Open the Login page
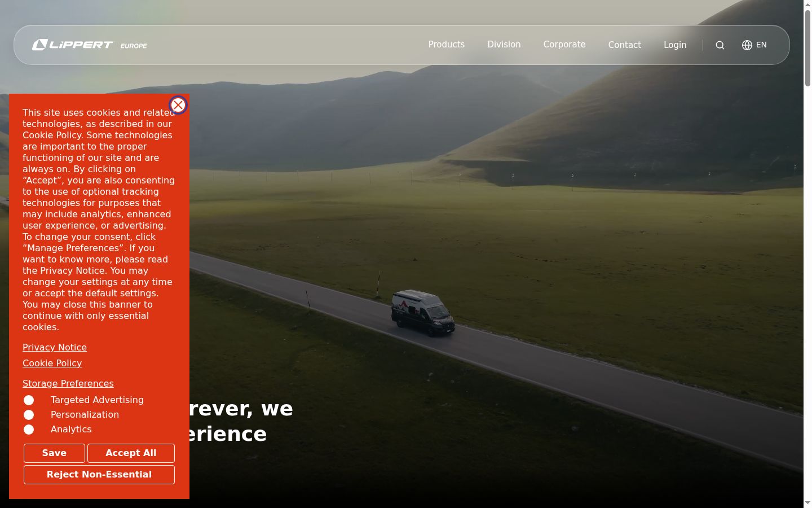 (675, 45)
